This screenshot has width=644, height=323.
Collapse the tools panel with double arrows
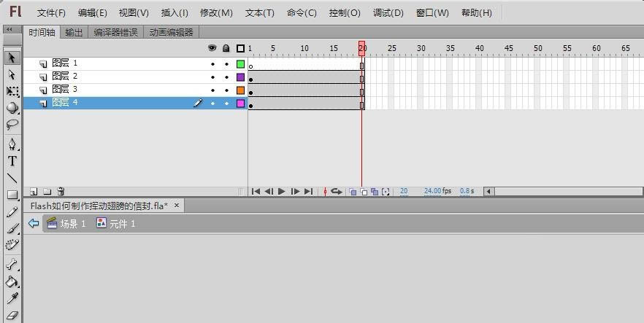click(x=9, y=30)
